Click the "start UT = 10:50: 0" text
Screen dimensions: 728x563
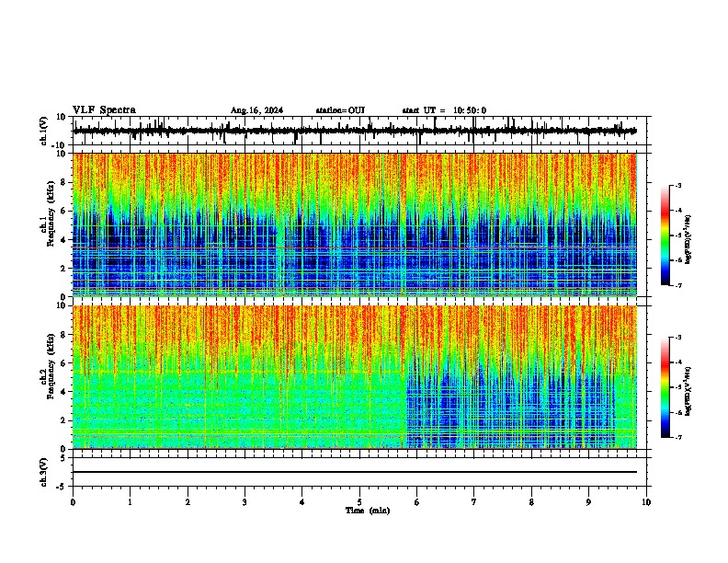click(x=444, y=110)
